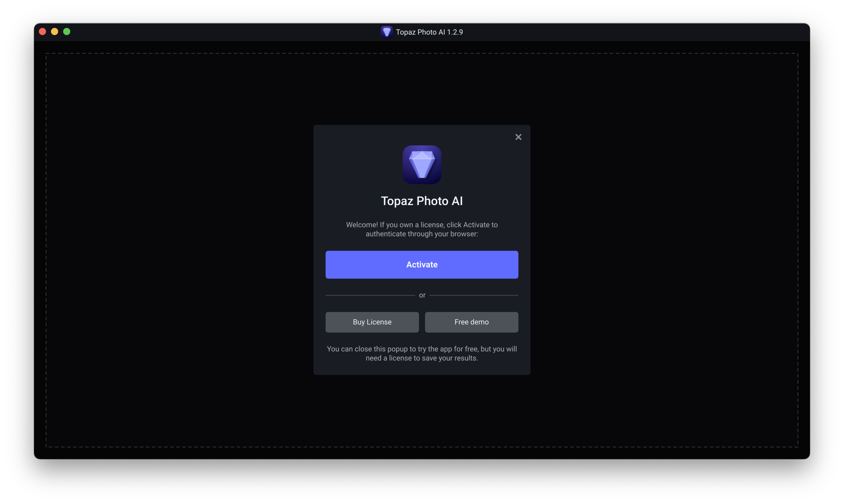The height and width of the screenshot is (504, 844).
Task: Click the large Topaz gem logo
Action: pyautogui.click(x=421, y=165)
